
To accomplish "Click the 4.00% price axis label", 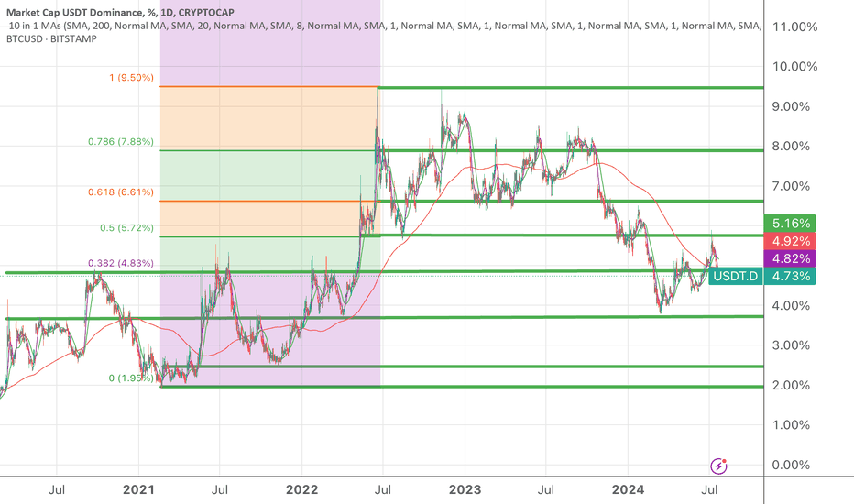I will [x=791, y=306].
